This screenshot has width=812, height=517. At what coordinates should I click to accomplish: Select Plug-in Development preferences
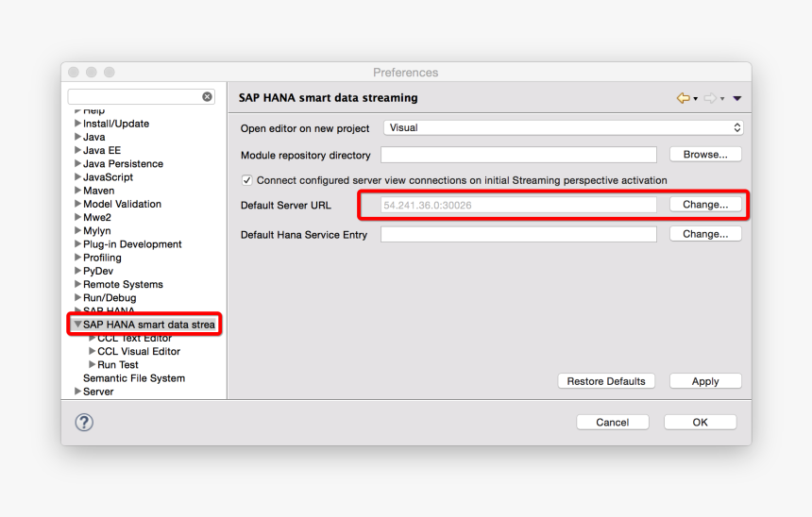pos(132,244)
